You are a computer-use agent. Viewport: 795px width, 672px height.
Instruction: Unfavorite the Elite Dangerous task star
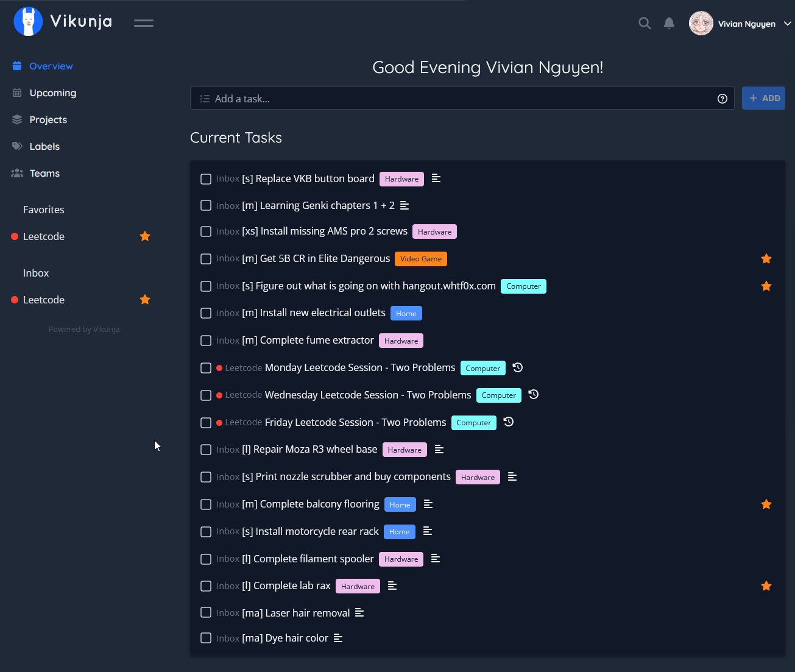766,259
